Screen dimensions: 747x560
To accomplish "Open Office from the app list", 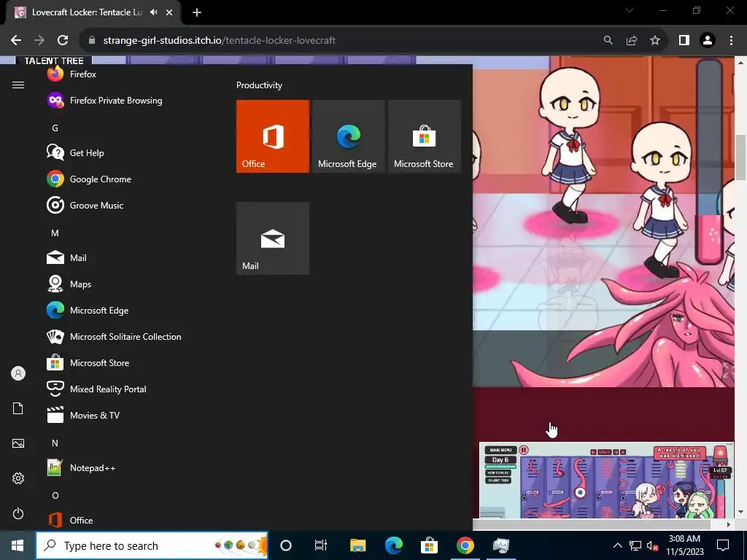I will coord(70,520).
